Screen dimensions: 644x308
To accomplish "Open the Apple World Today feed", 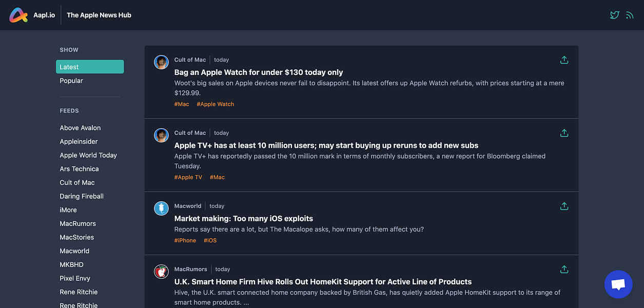I will click(88, 155).
